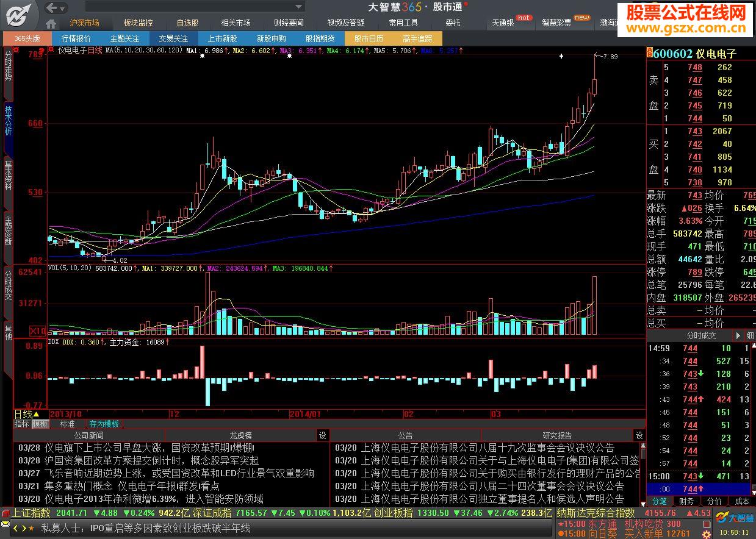Switch to the 新股申购 tab
The width and height of the screenshot is (756, 539).
272,38
